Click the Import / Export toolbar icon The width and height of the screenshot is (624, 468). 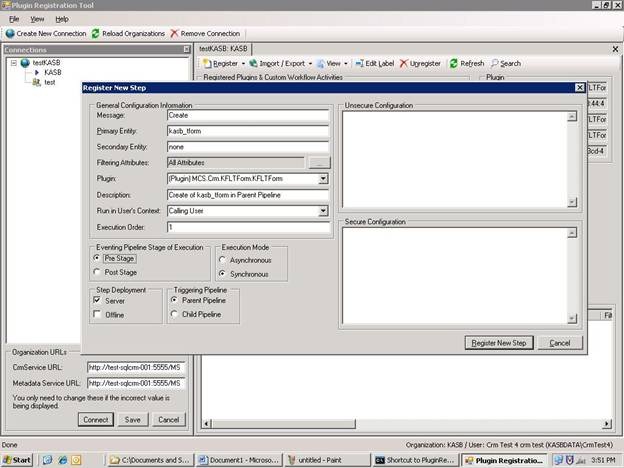tap(253, 63)
